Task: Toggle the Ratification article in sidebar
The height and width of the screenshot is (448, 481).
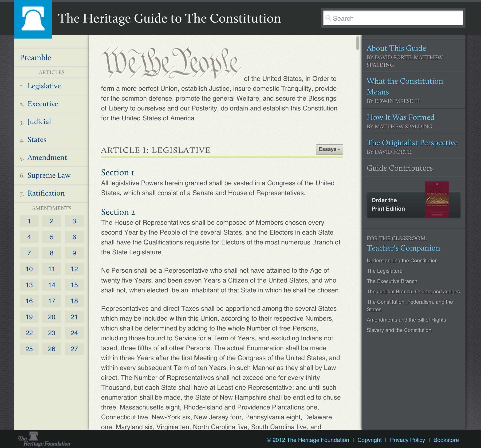Action: pyautogui.click(x=46, y=193)
